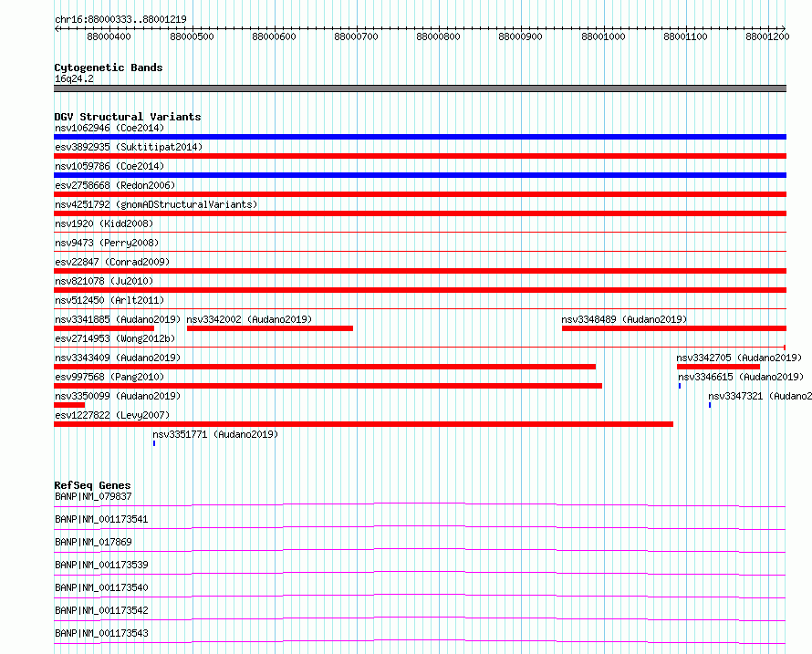
Task: Open variant esv997568 (Pang2010)
Action: tap(109, 377)
